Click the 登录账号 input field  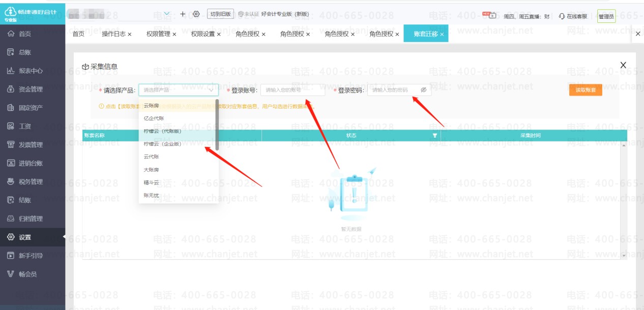click(x=292, y=90)
